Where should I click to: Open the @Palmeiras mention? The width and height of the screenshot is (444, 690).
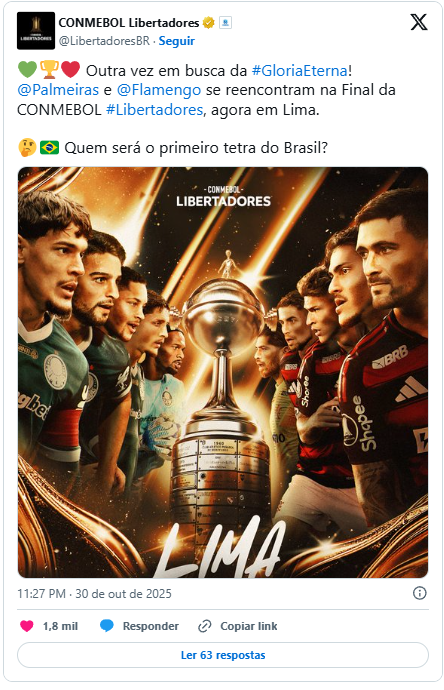click(58, 90)
